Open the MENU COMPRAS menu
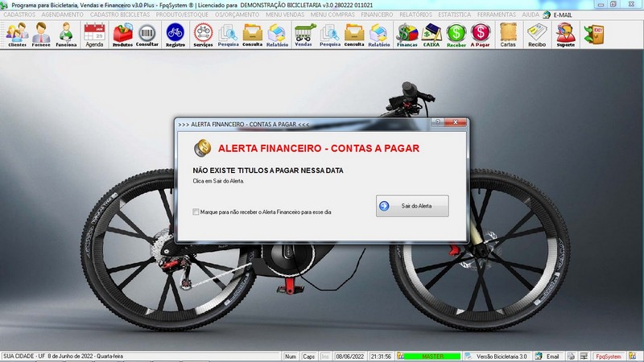 (332, 14)
